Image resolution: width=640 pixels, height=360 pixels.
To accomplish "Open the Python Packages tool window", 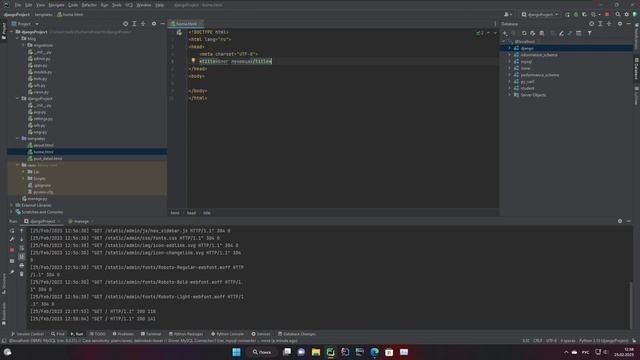I will point(186,334).
